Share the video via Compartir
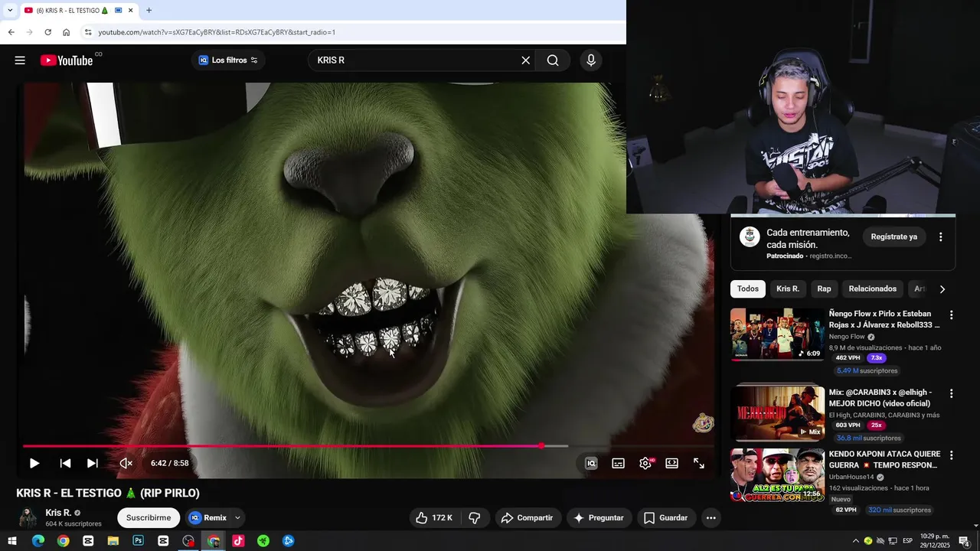 point(528,518)
